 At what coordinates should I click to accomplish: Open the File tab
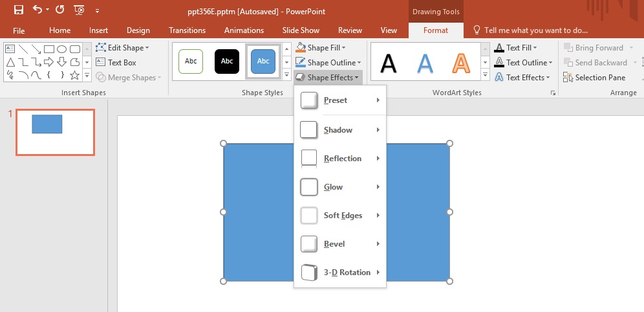(19, 30)
